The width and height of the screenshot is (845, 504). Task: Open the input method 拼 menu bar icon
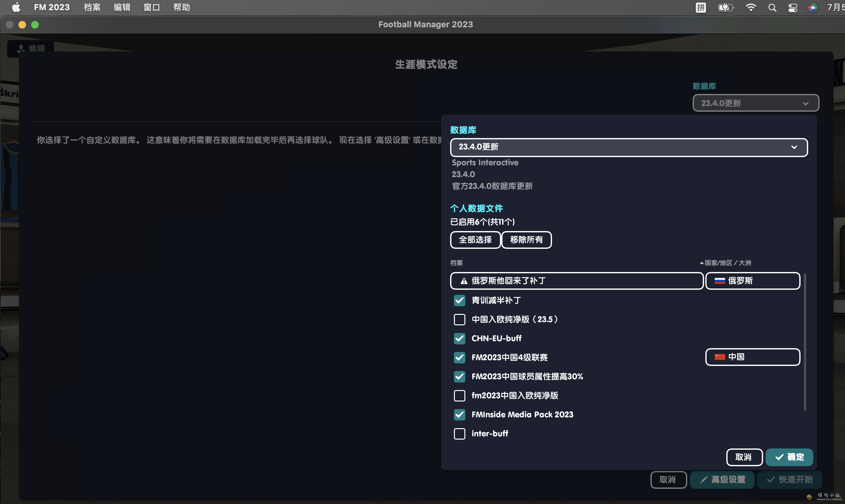[701, 8]
